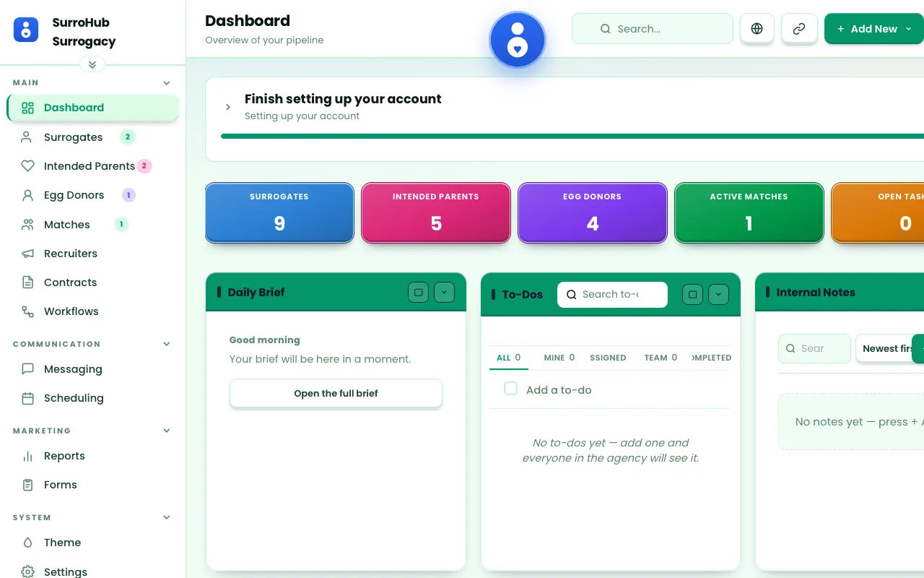Click the blue SurroHub floating logo

517,40
